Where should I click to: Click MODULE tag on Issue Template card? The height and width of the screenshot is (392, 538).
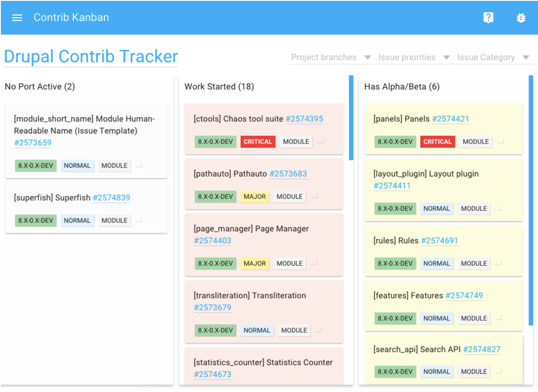114,165
